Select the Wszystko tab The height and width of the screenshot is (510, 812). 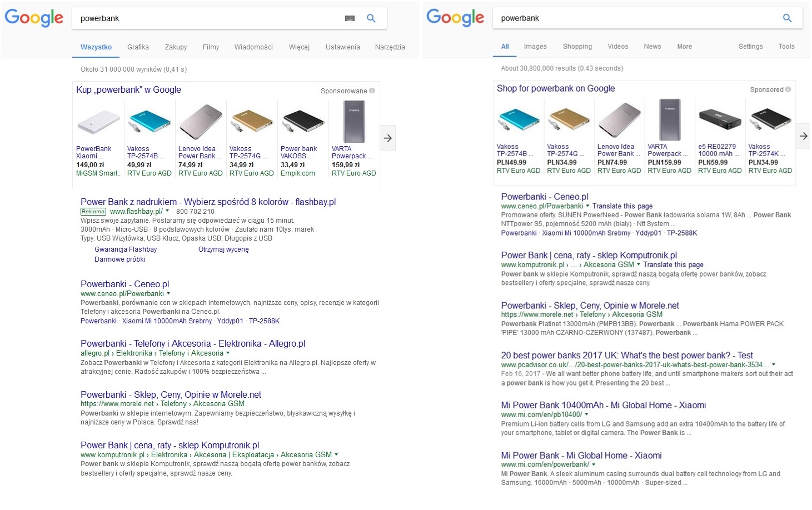(96, 47)
